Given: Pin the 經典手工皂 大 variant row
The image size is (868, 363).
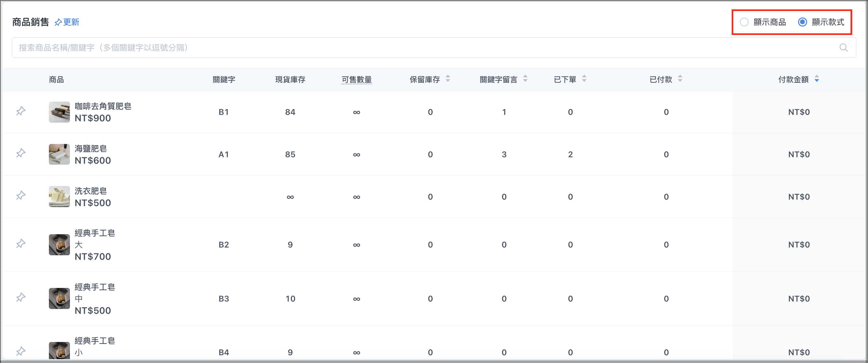Looking at the screenshot, I should pyautogui.click(x=21, y=244).
